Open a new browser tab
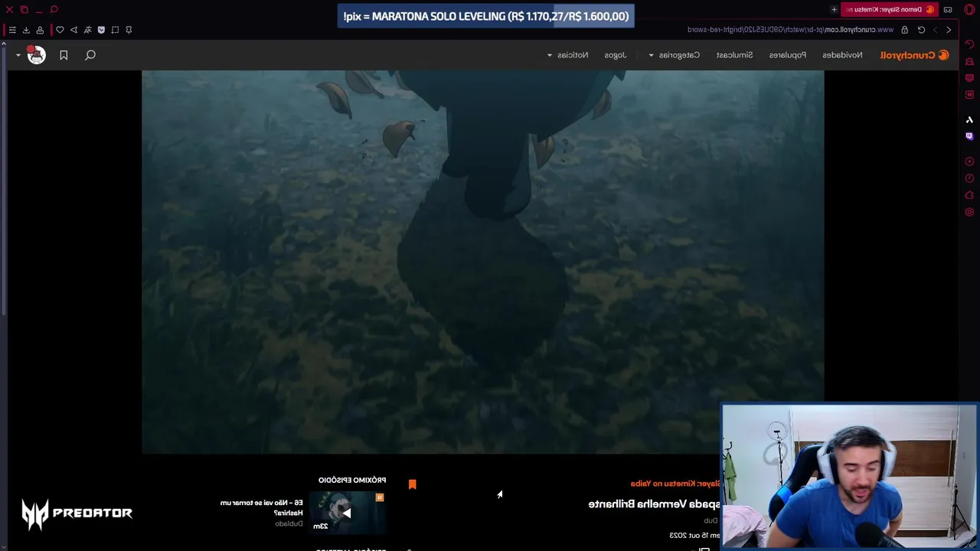Screen dimensions: 980x551 click(834, 9)
